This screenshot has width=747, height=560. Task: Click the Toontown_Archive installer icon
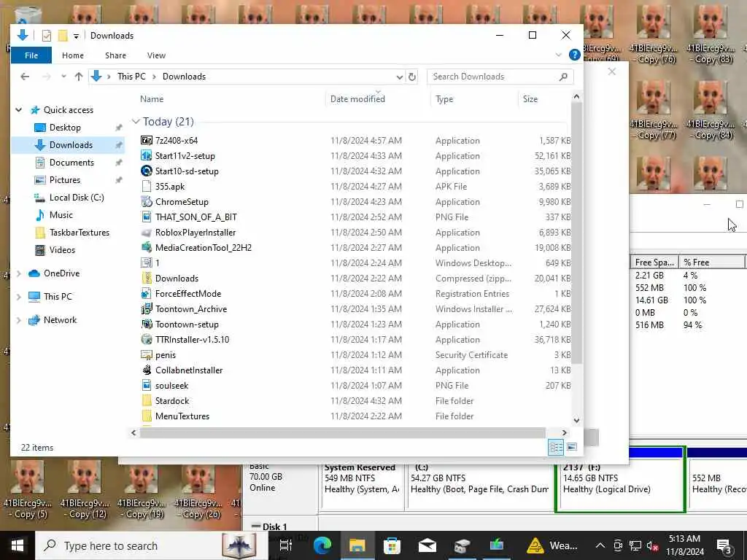(x=146, y=309)
